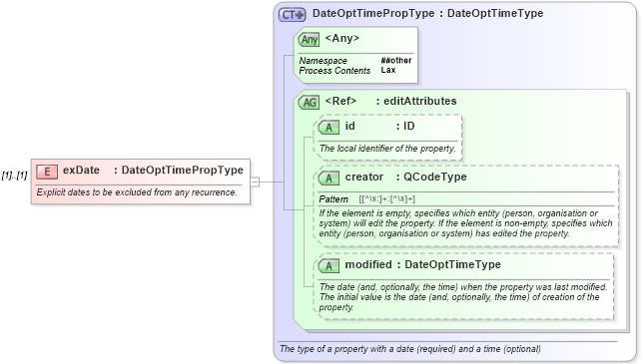Select the creator : QCodeType attribute
Viewport: 641px width, 364px height.
click(406, 177)
